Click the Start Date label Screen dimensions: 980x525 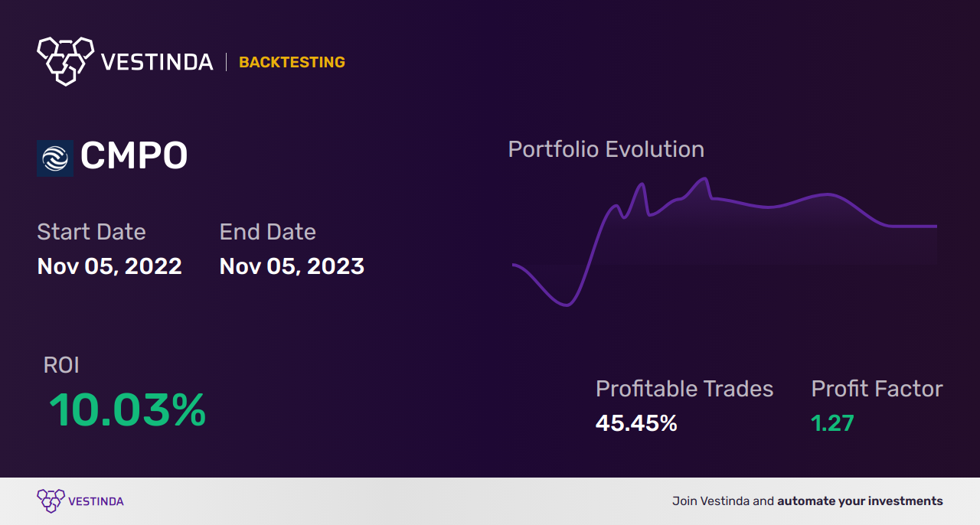(91, 232)
